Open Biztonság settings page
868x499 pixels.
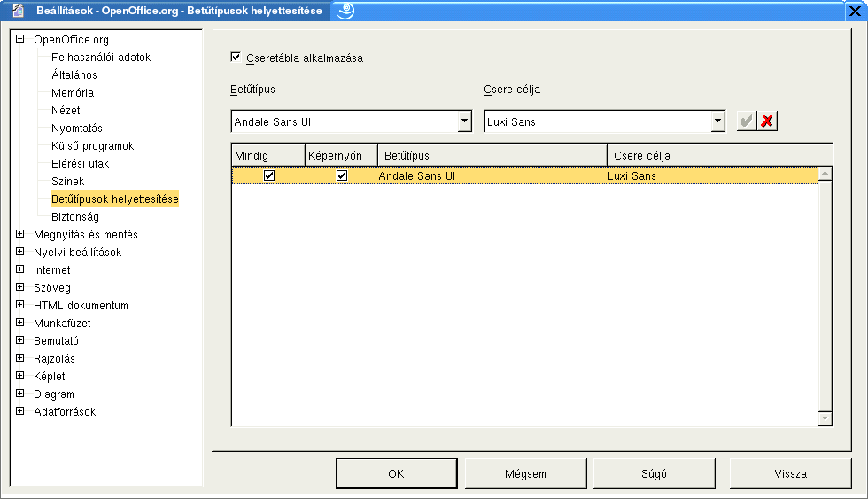75,216
